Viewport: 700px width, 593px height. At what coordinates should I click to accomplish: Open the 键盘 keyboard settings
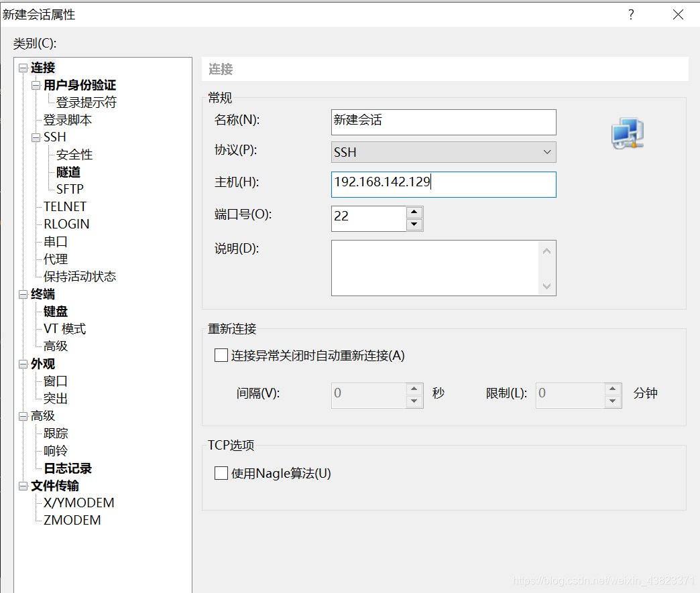[x=55, y=311]
